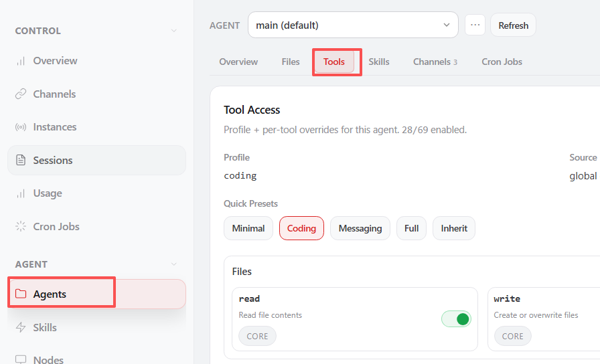Click the CORE badge under read tool
The width and height of the screenshot is (600, 364).
coord(257,336)
